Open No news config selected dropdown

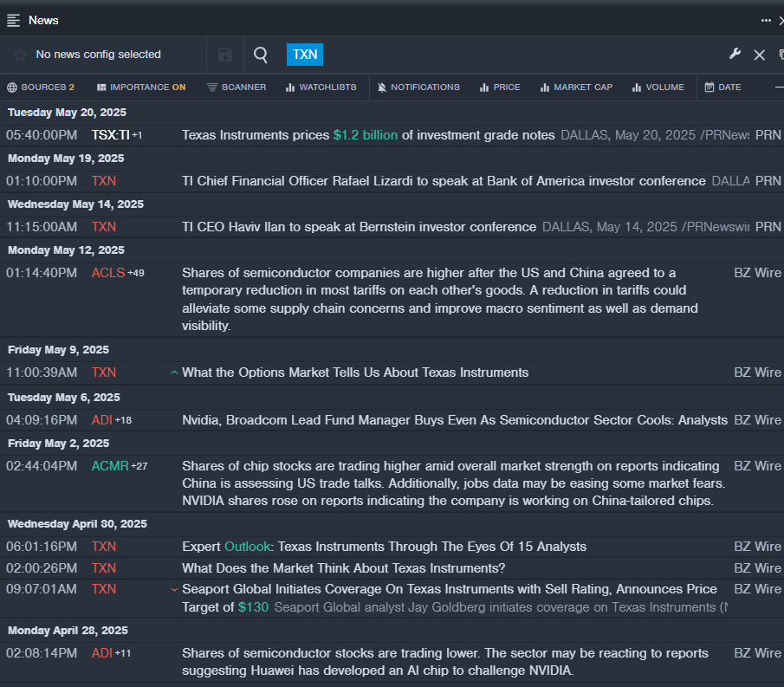click(99, 55)
